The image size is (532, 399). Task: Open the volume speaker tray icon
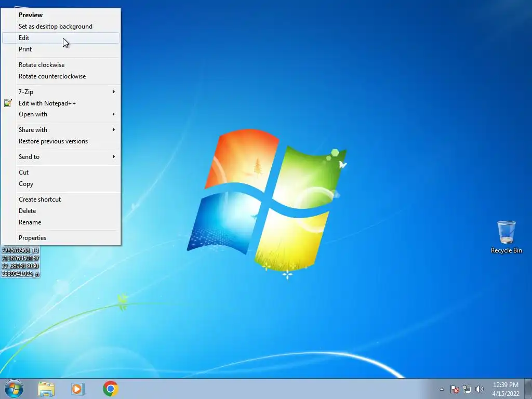click(x=480, y=389)
